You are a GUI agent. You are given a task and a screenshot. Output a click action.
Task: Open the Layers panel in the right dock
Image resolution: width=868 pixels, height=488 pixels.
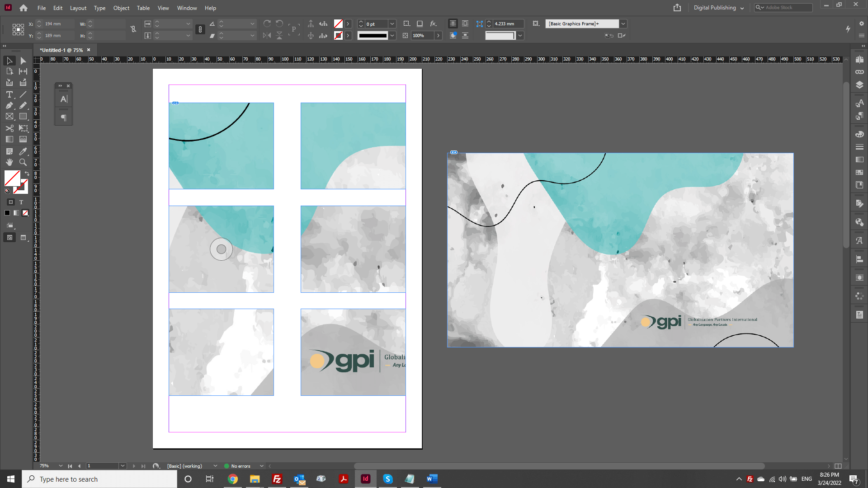click(x=859, y=84)
